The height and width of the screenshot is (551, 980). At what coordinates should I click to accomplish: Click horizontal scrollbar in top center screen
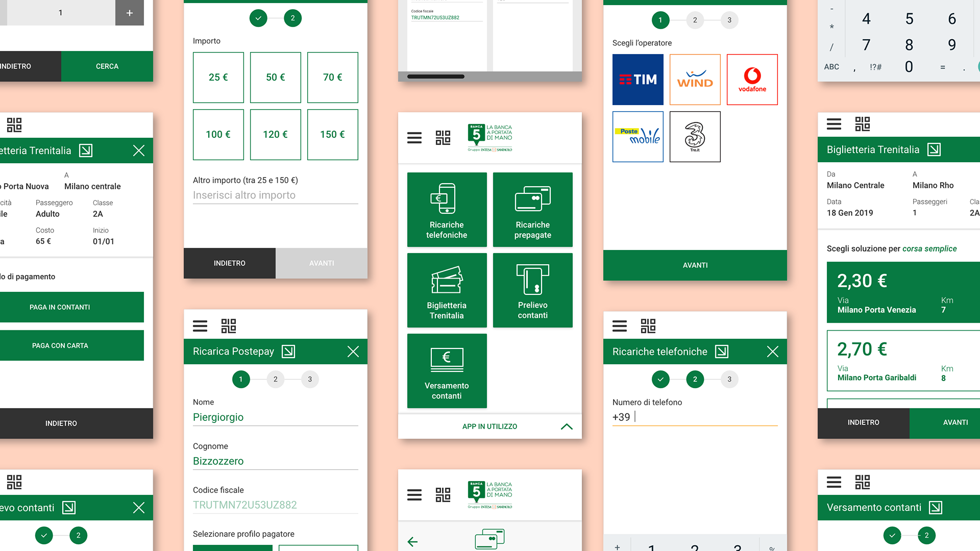(x=435, y=77)
